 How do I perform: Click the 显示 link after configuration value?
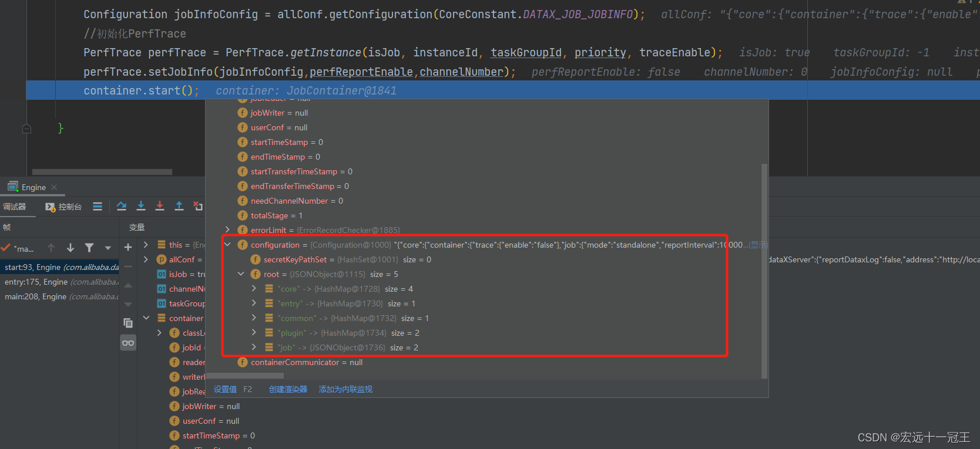(x=758, y=245)
